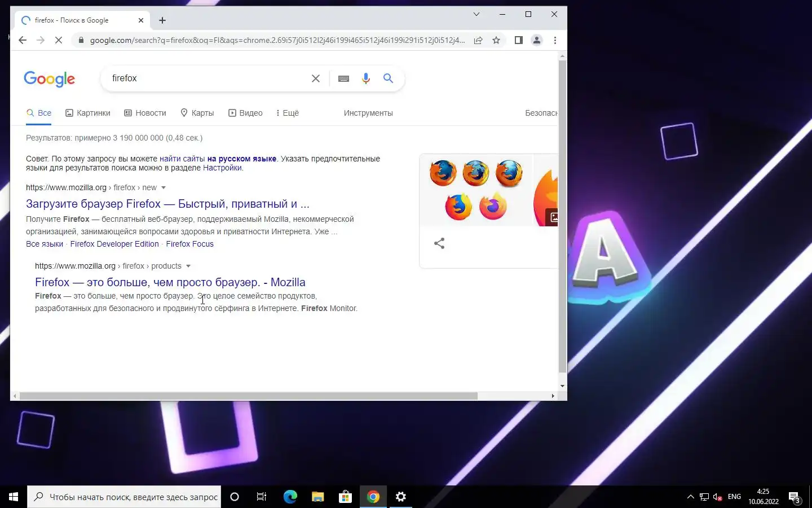Stop loading the page
Viewport: 812px width, 508px height.
tap(59, 40)
